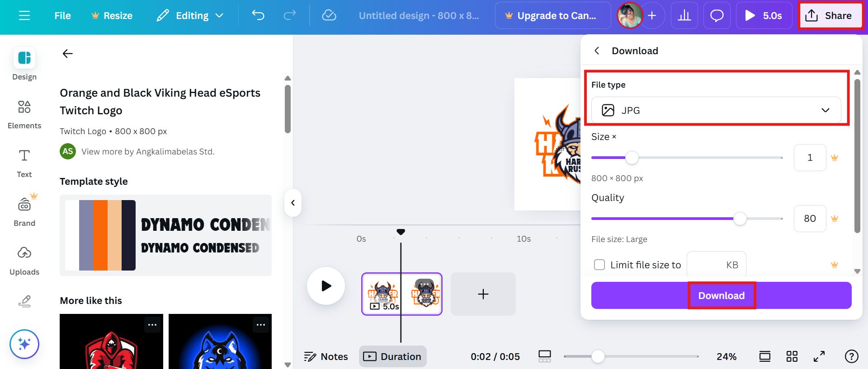Open the Uploads side panel
The height and width of the screenshot is (369, 868).
tap(24, 260)
